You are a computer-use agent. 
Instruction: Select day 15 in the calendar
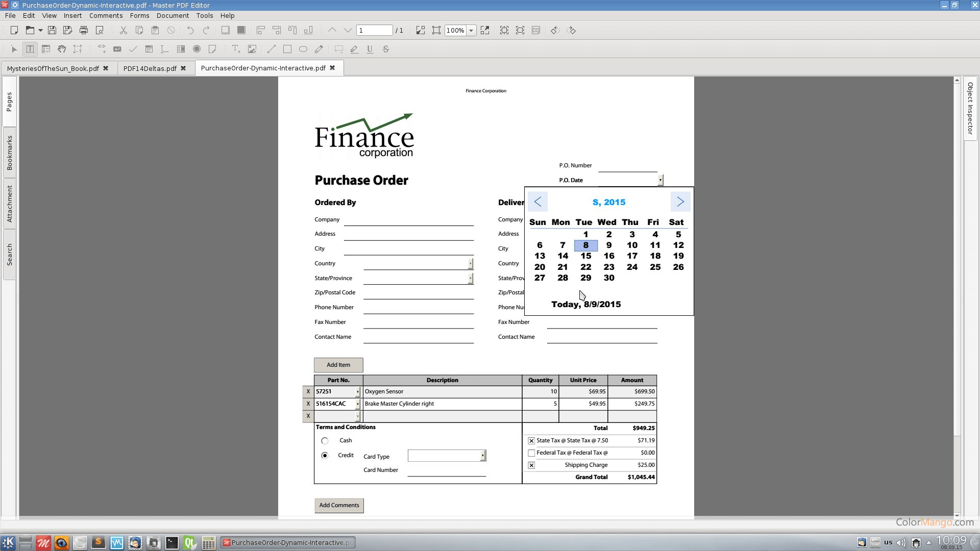585,256
